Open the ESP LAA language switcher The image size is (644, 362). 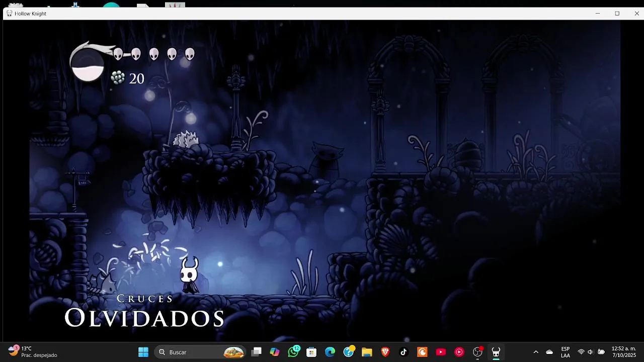pos(566,352)
